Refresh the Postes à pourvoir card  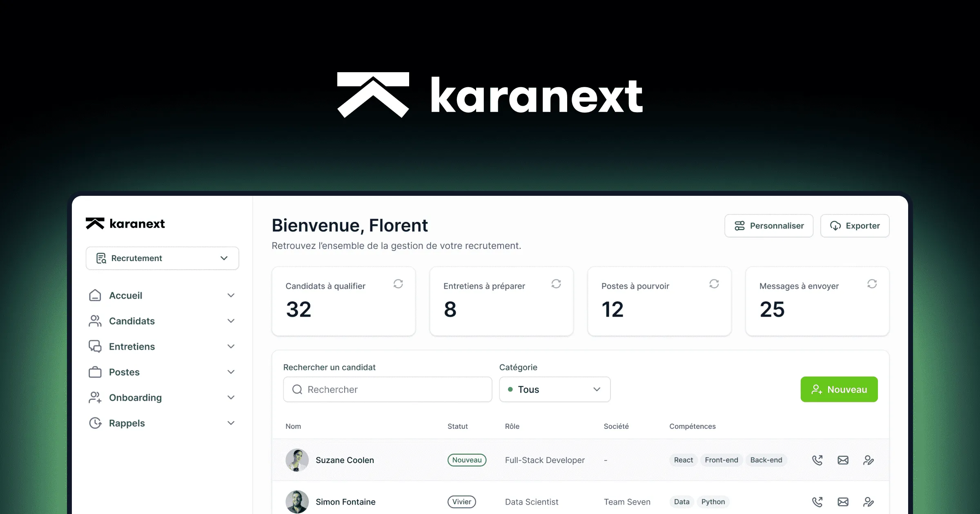pyautogui.click(x=714, y=284)
